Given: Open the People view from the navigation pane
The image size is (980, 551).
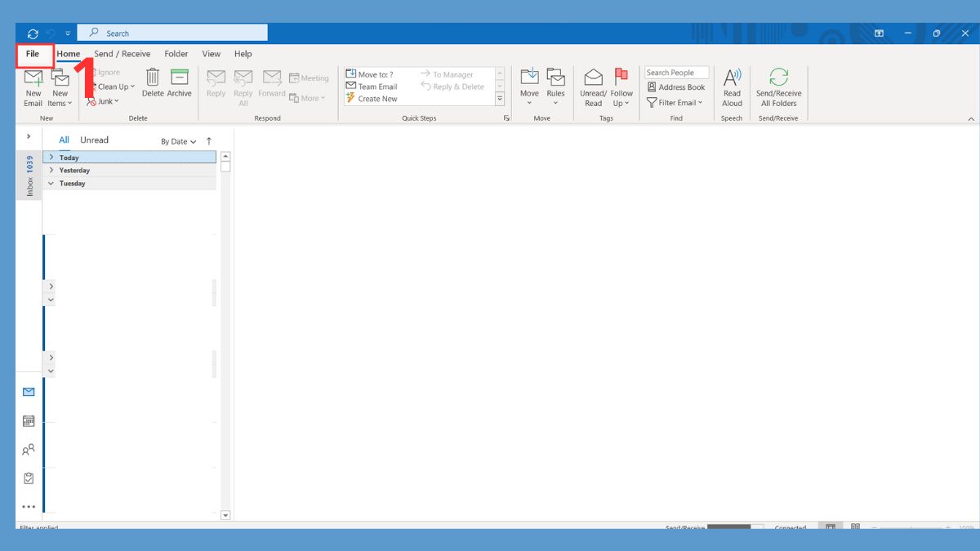Looking at the screenshot, I should (29, 449).
